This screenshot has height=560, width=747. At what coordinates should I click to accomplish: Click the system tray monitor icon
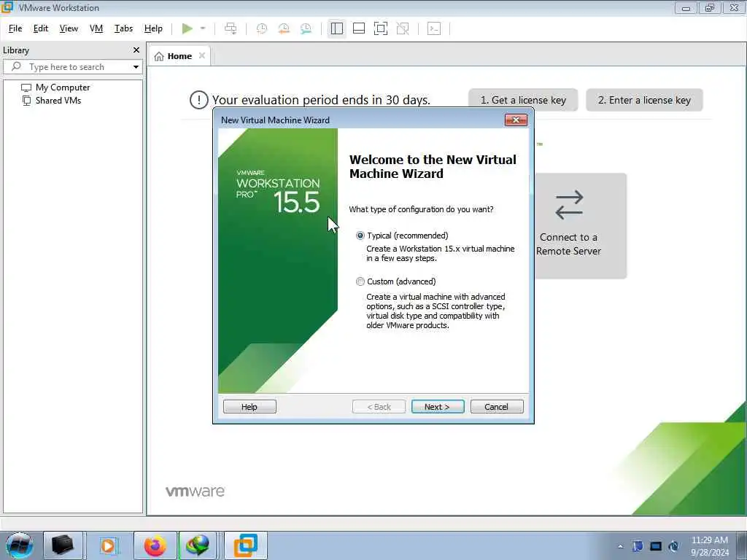click(x=656, y=546)
